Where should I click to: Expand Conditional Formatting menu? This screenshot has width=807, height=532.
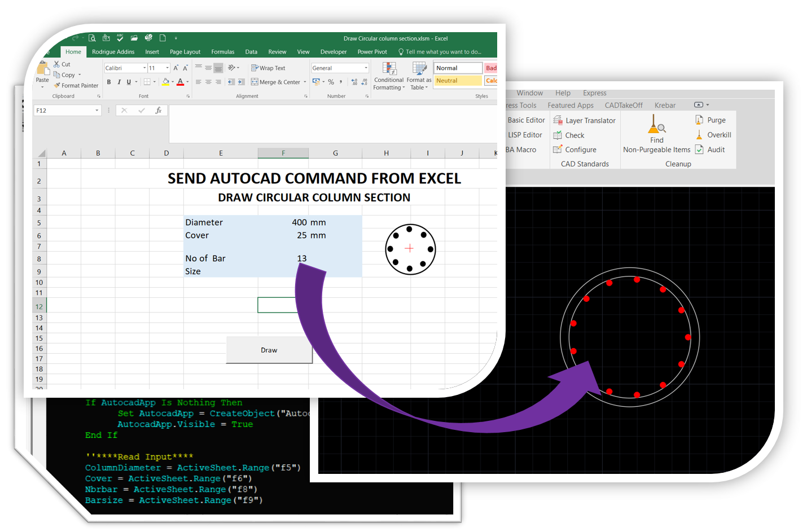point(389,76)
